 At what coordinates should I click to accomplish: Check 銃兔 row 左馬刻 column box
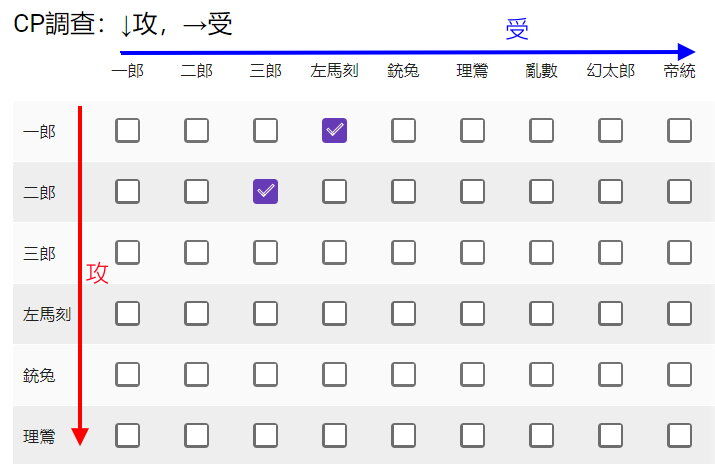point(334,375)
